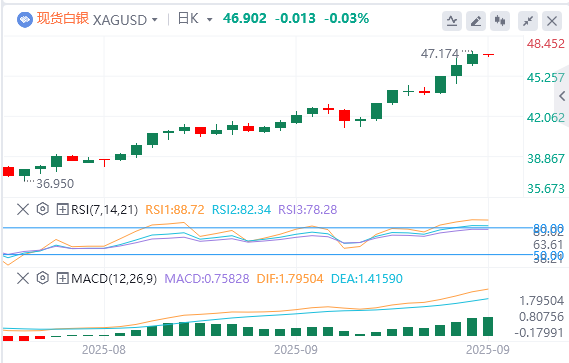Remove the RSI indicator panel
The width and height of the screenshot is (569, 363).
tap(23, 209)
